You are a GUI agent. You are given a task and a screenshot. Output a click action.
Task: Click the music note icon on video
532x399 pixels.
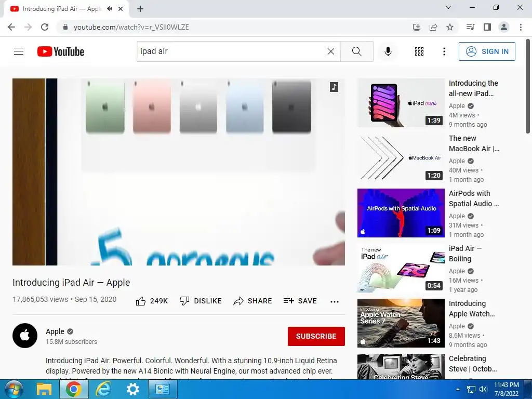334,87
